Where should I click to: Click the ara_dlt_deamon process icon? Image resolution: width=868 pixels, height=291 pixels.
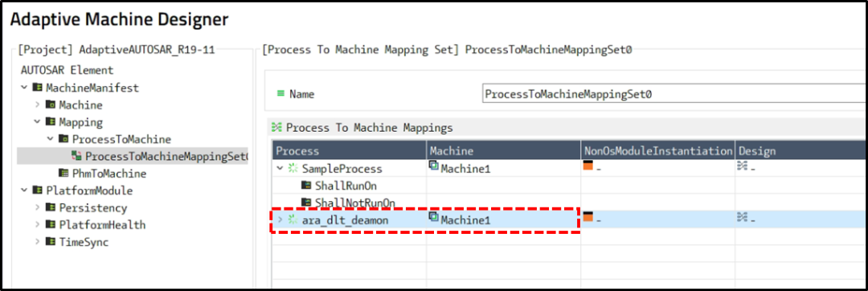point(293,219)
